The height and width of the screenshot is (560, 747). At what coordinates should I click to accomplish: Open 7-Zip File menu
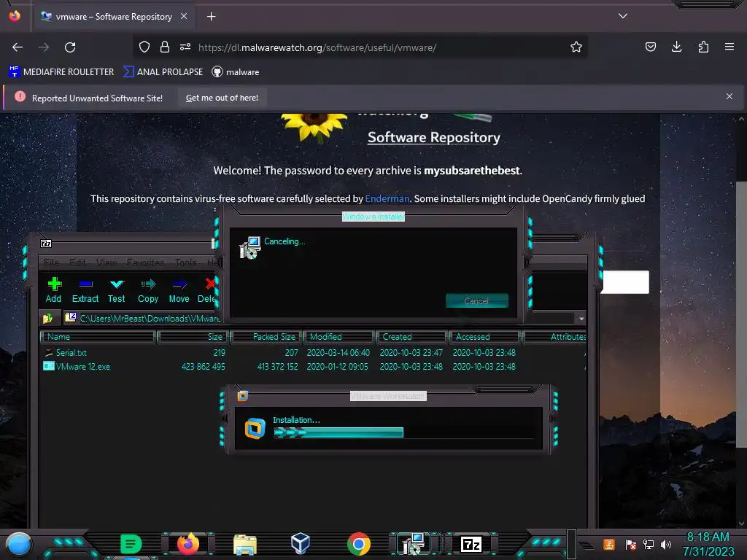52,262
